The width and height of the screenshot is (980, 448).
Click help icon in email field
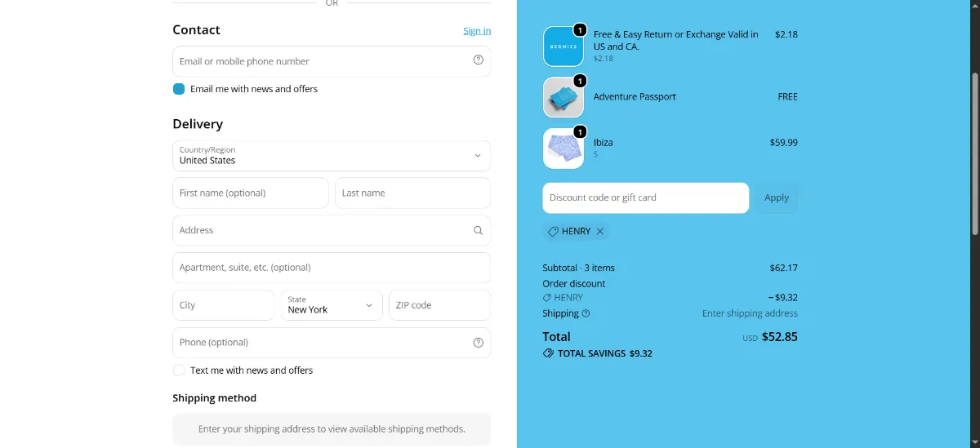click(x=479, y=60)
